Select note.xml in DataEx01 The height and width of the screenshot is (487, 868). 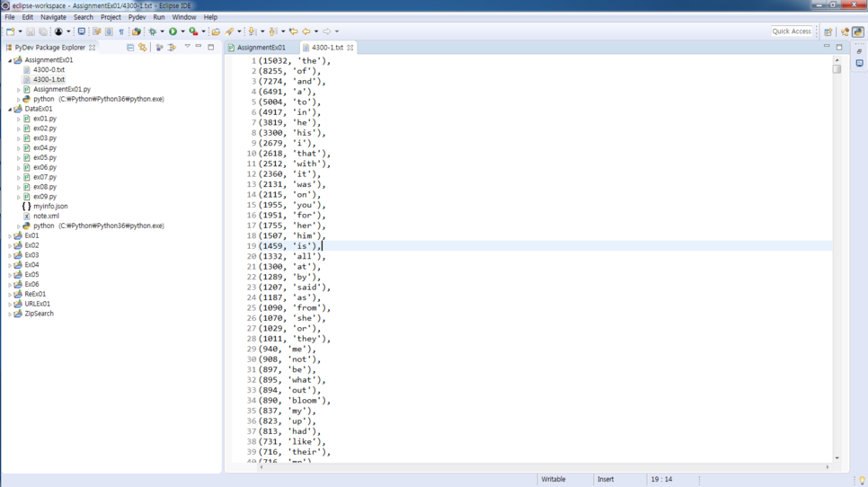click(x=46, y=216)
